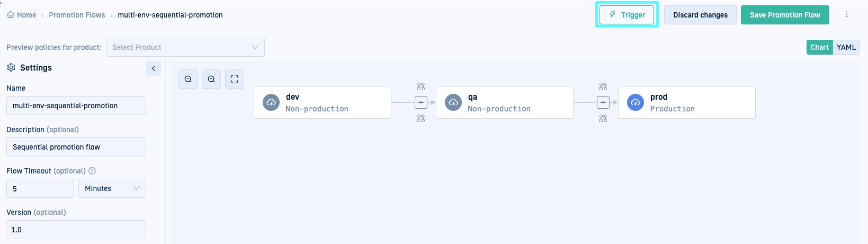
Task: Click the dev environment cloud icon
Action: [271, 102]
